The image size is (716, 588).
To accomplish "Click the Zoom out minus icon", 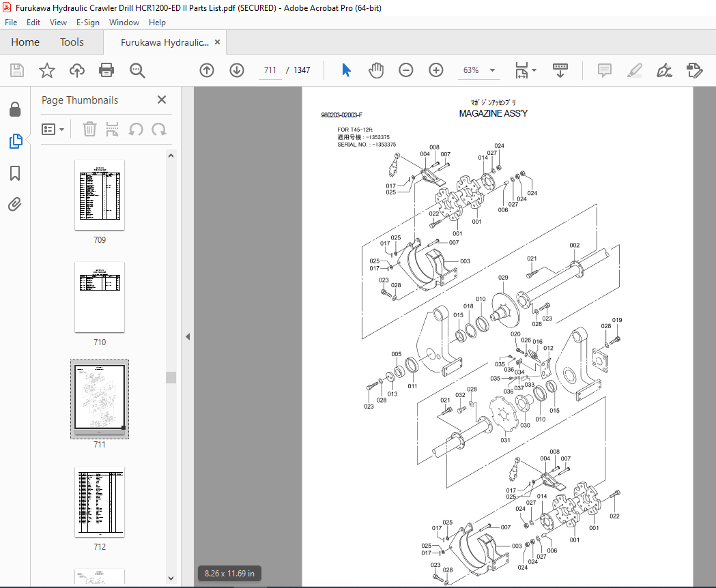I will pos(406,70).
